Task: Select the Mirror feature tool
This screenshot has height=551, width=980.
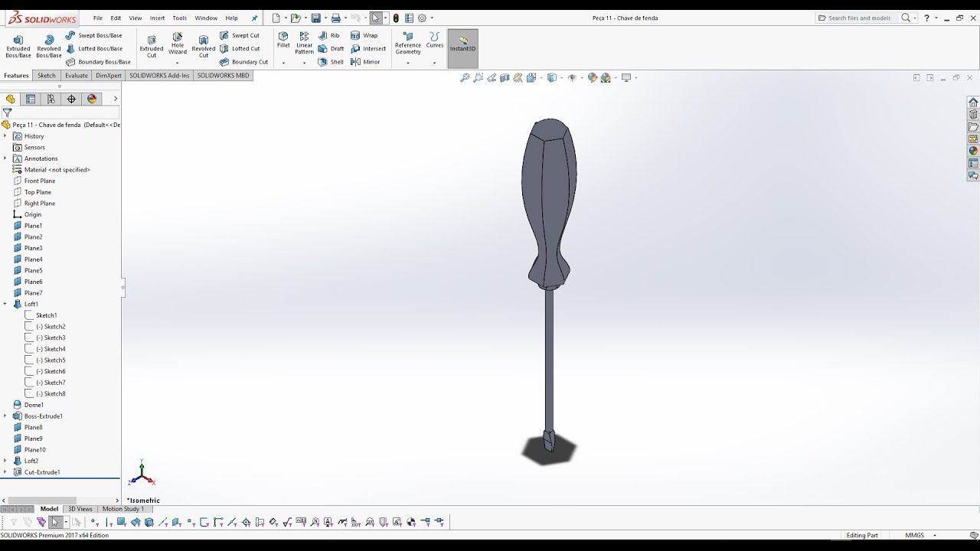Action: point(365,62)
